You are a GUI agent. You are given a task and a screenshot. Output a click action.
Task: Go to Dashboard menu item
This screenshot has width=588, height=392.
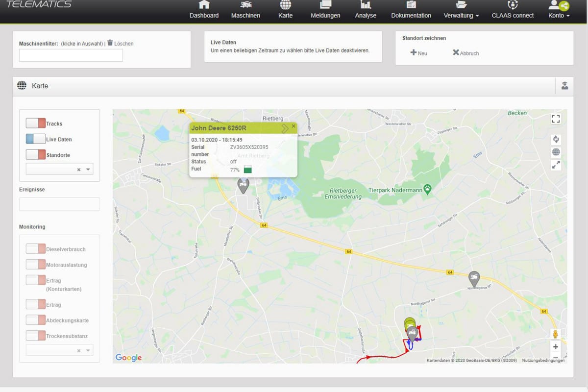pos(204,15)
